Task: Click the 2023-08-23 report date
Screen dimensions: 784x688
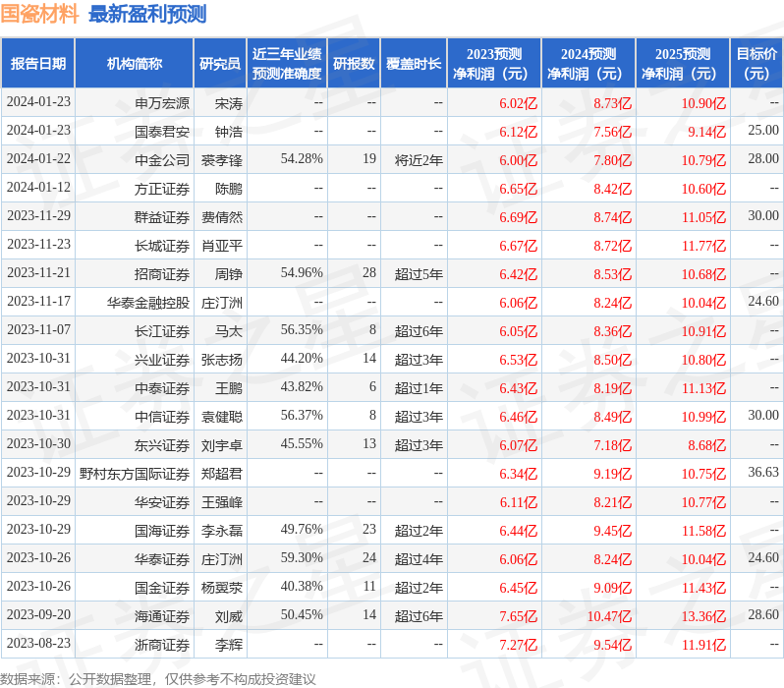Action: click(38, 644)
